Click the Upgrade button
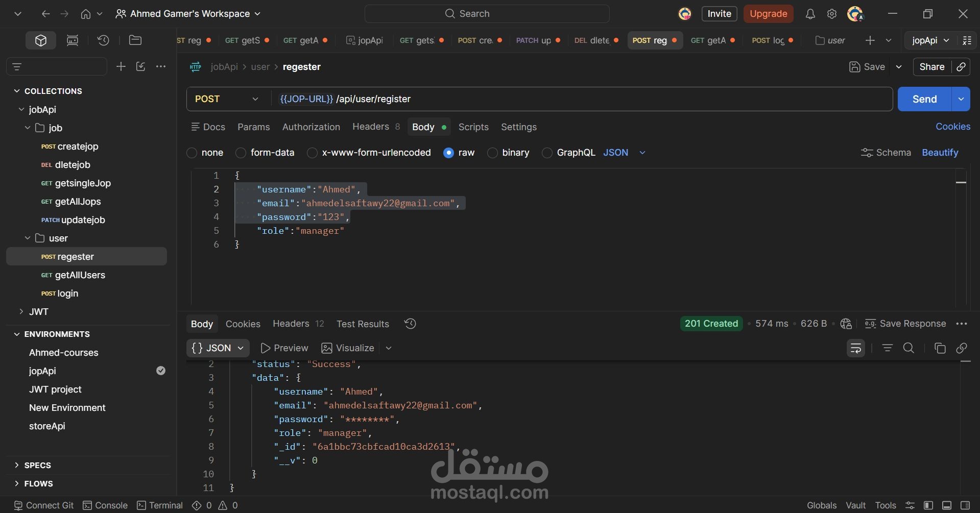980x513 pixels. [768, 14]
